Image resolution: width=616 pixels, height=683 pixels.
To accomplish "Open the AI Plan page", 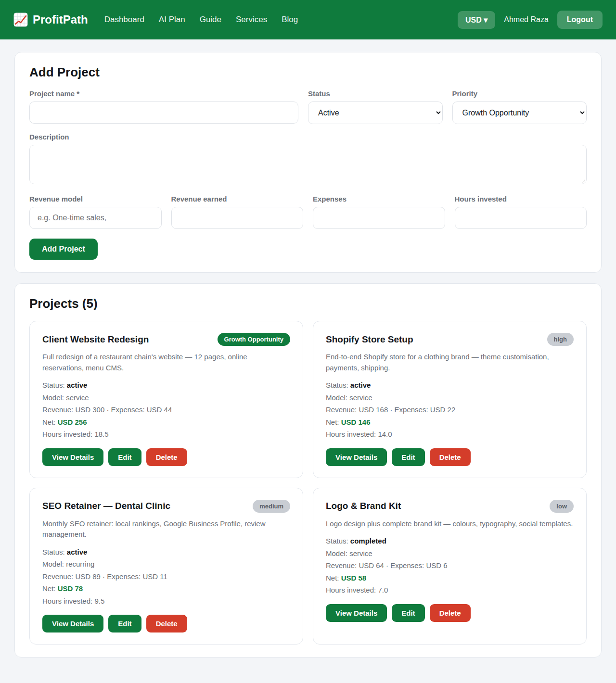I will click(172, 20).
